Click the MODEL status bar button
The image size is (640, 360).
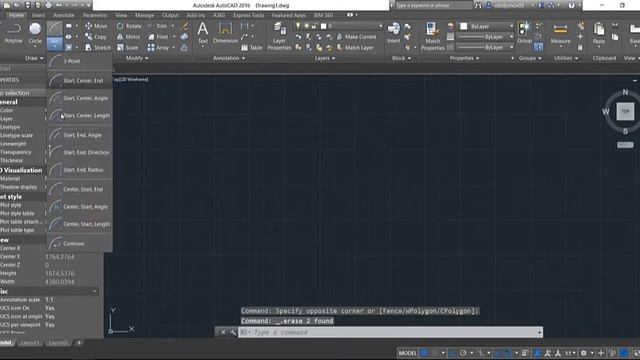click(407, 353)
